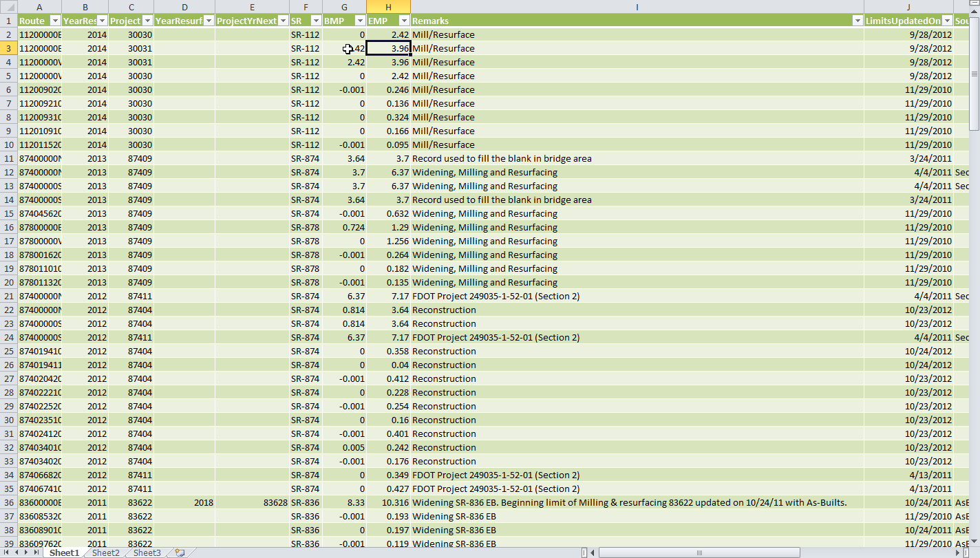Click the Remarks cell 'Mill/Resurface' in row 2
The image size is (980, 558).
click(x=637, y=34)
